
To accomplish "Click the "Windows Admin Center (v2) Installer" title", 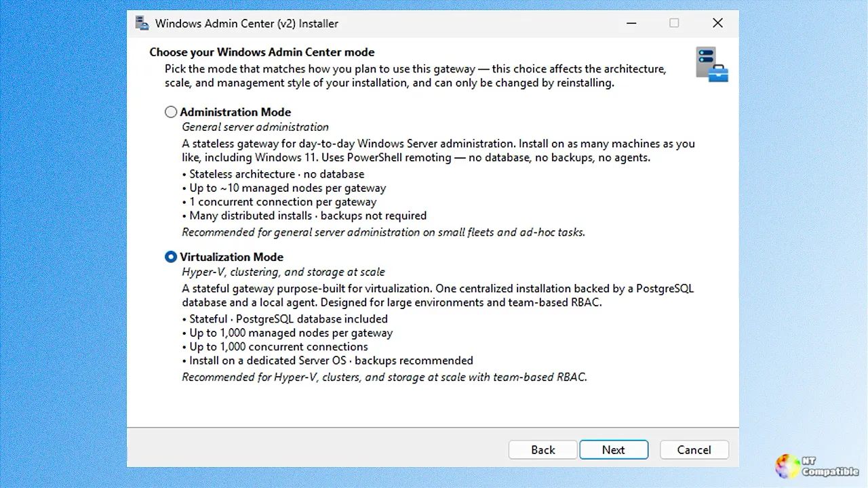I will point(247,23).
